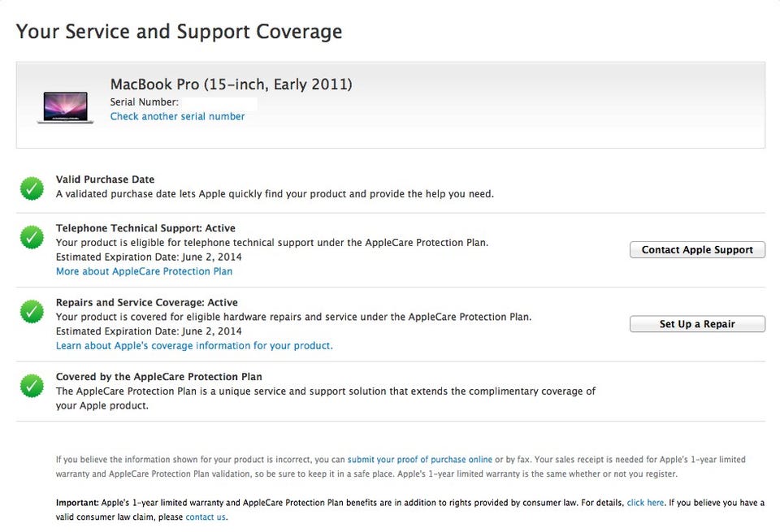
Task: Click the Telephone Technical Support: Active heading
Action: tap(145, 228)
